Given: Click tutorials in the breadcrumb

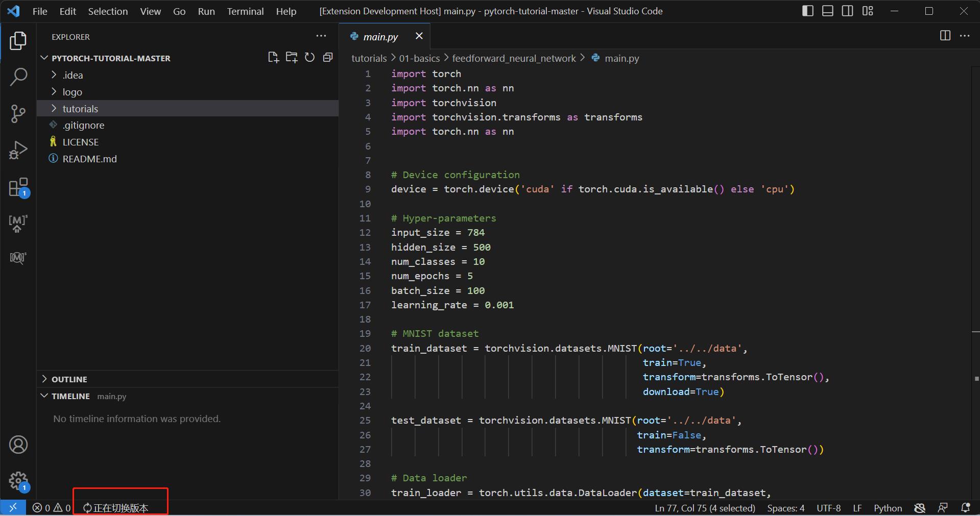Looking at the screenshot, I should point(369,58).
